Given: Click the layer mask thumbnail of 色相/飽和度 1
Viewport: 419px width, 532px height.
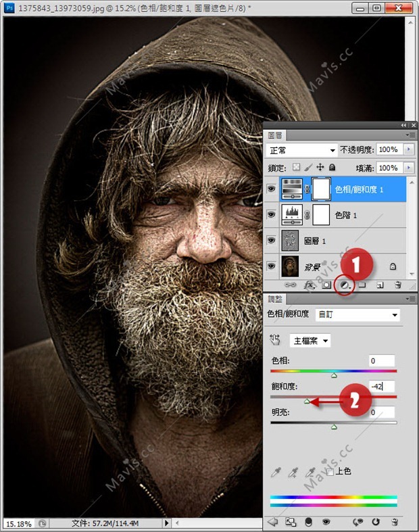Looking at the screenshot, I should point(320,189).
